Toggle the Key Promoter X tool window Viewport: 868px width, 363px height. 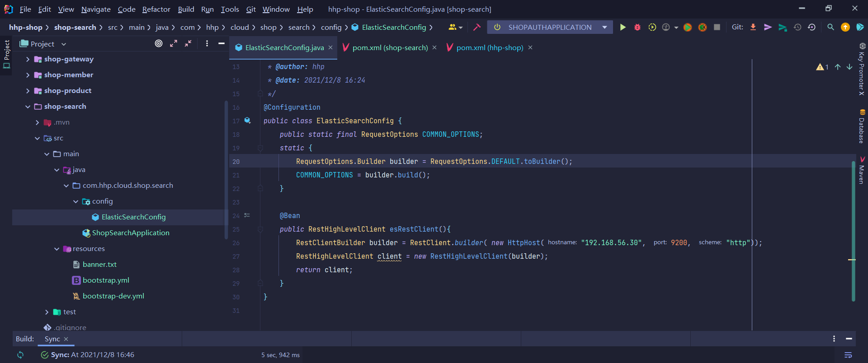862,69
